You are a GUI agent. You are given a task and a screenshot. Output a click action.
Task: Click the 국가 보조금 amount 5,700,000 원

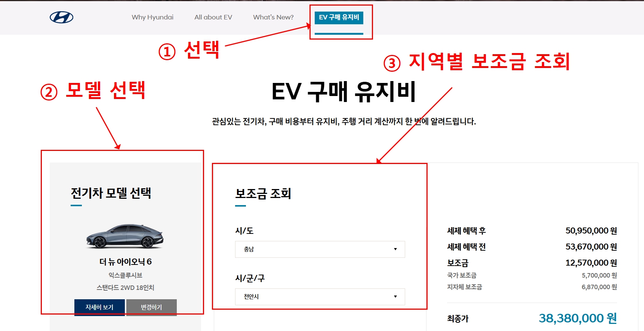tap(599, 275)
